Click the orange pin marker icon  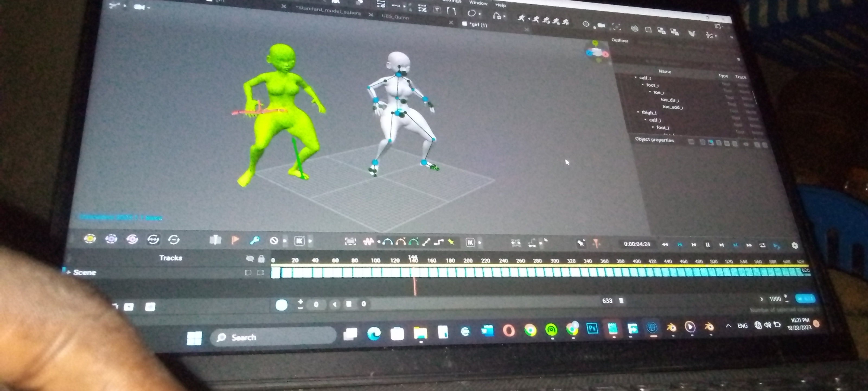[x=596, y=243]
